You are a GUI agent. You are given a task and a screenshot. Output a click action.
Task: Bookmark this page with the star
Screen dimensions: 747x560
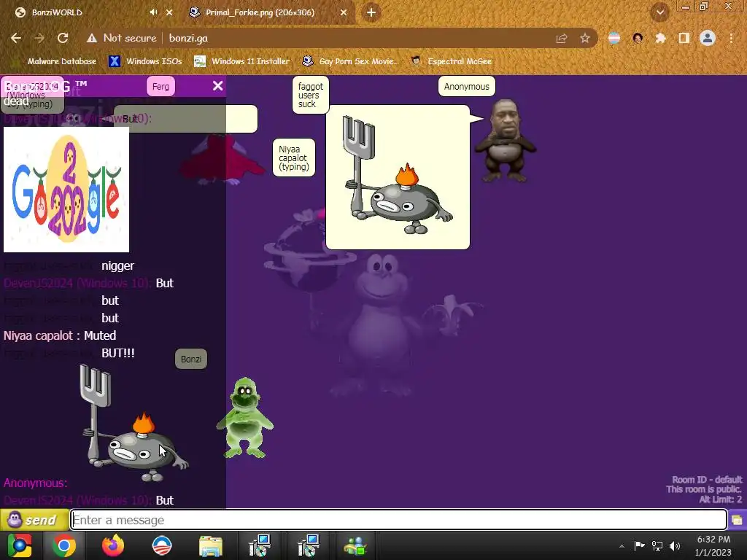[585, 38]
